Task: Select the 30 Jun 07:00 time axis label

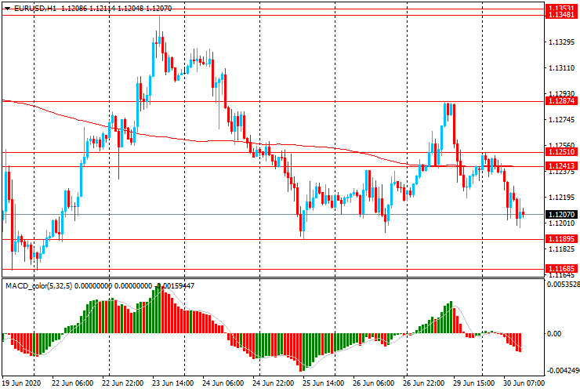Action: click(524, 383)
